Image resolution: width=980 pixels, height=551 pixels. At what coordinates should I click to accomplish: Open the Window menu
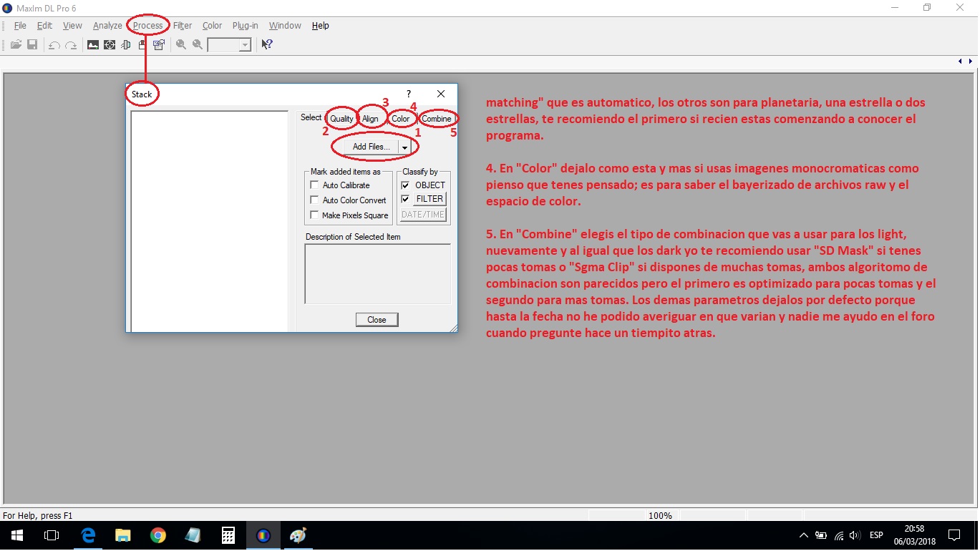(285, 26)
